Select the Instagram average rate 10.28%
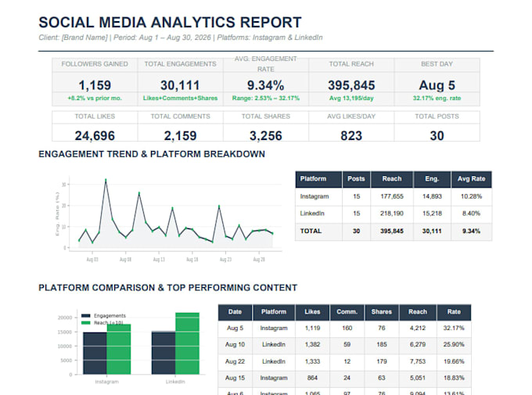 point(471,196)
